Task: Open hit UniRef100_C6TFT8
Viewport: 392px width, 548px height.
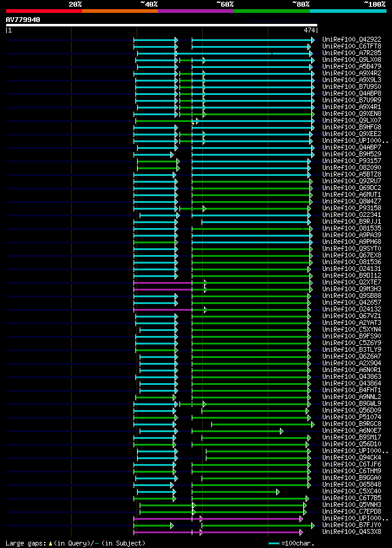Action: [x=352, y=46]
